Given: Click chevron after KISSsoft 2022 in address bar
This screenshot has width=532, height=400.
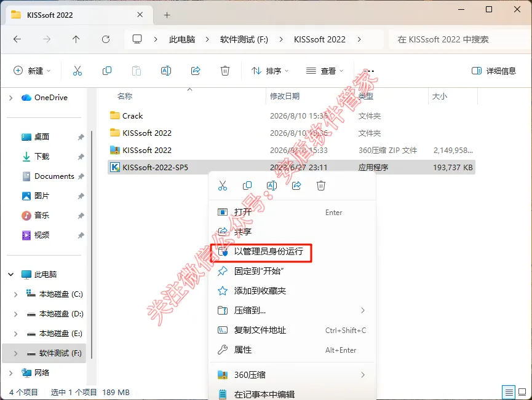Looking at the screenshot, I should click(359, 39).
